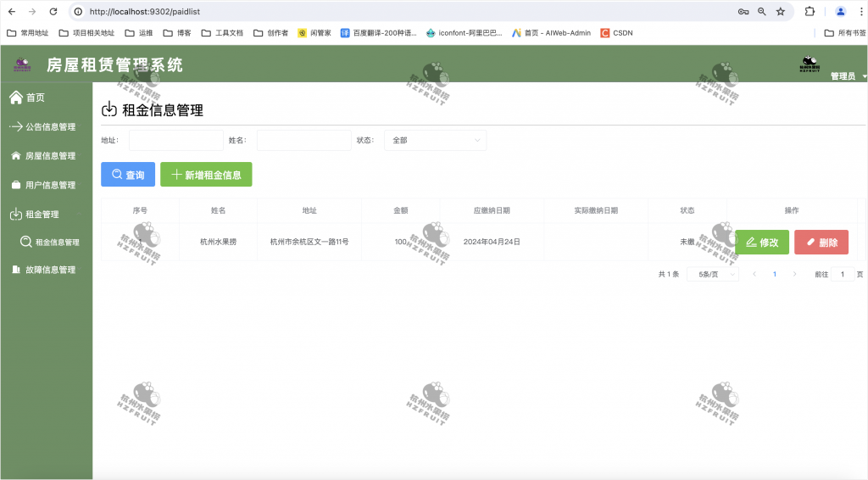Go back with the browser back arrow
Screen dimensions: 868x480
[x=12, y=12]
